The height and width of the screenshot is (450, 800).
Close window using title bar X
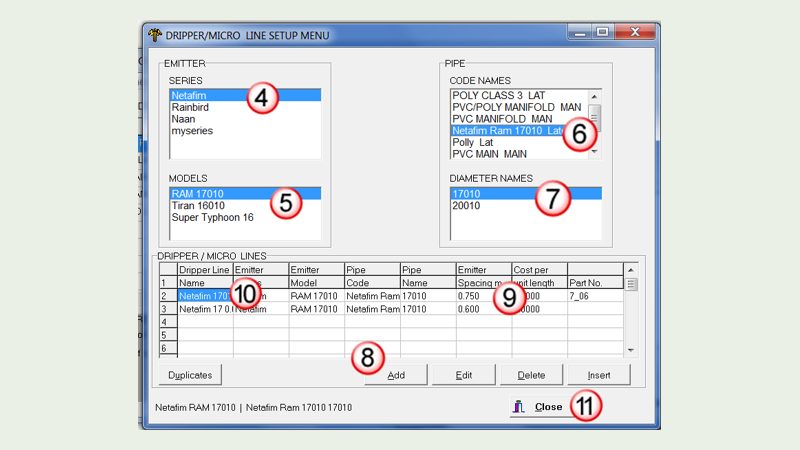tap(635, 33)
